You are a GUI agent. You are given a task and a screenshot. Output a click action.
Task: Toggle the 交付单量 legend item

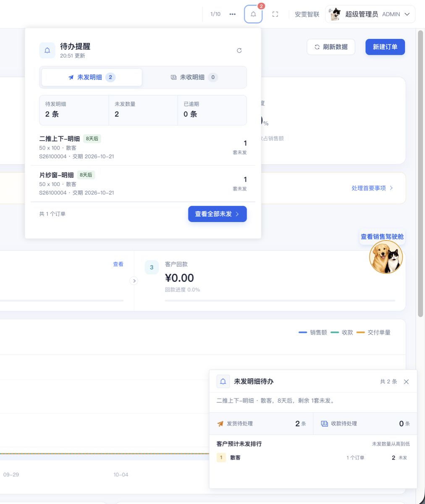click(373, 332)
